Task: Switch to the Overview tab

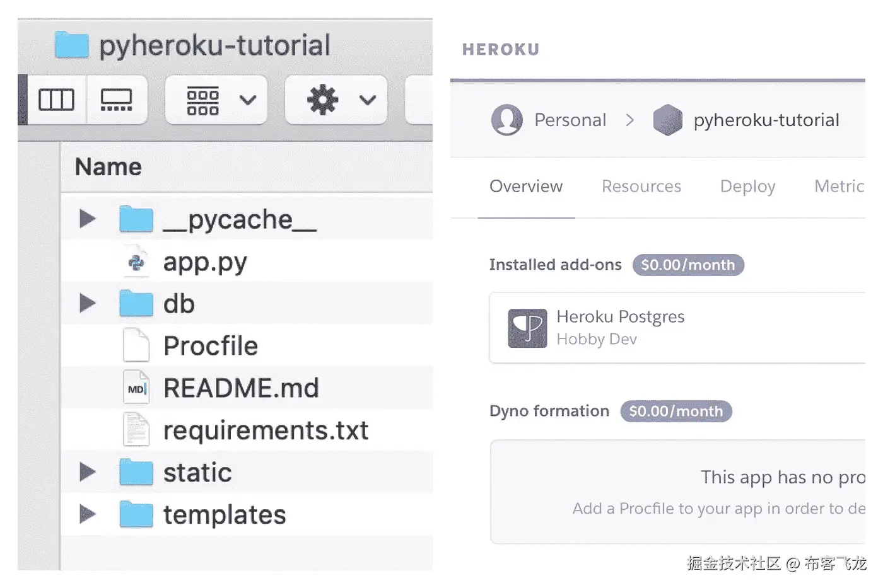Action: pyautogui.click(x=526, y=187)
